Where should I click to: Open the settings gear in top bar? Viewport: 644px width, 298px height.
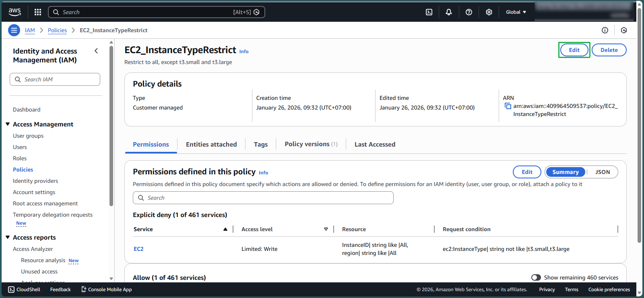[x=489, y=12]
